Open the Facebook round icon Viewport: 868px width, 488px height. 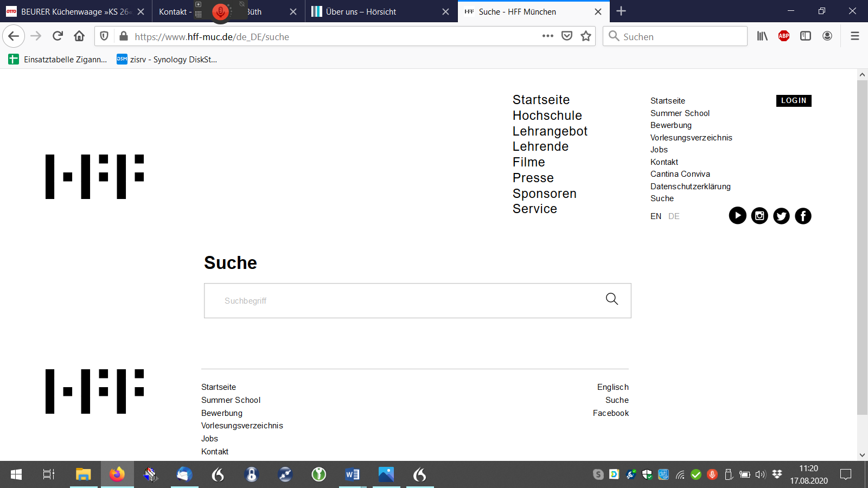803,216
